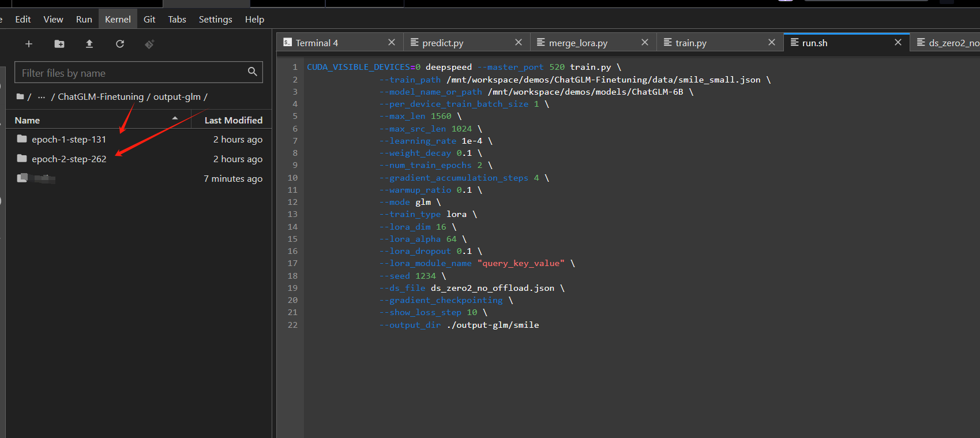Screen dimensions: 980x438
Task: Create a new launcher with plus icon
Action: click(29, 44)
